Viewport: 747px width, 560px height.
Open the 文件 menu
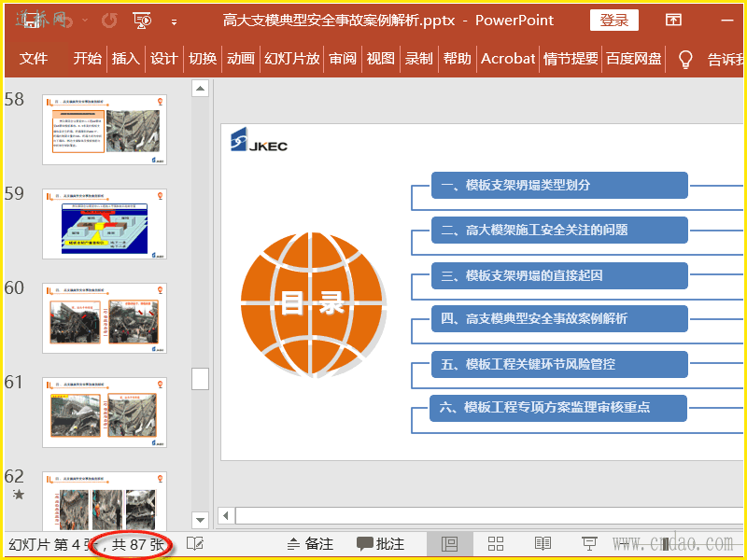click(x=34, y=59)
